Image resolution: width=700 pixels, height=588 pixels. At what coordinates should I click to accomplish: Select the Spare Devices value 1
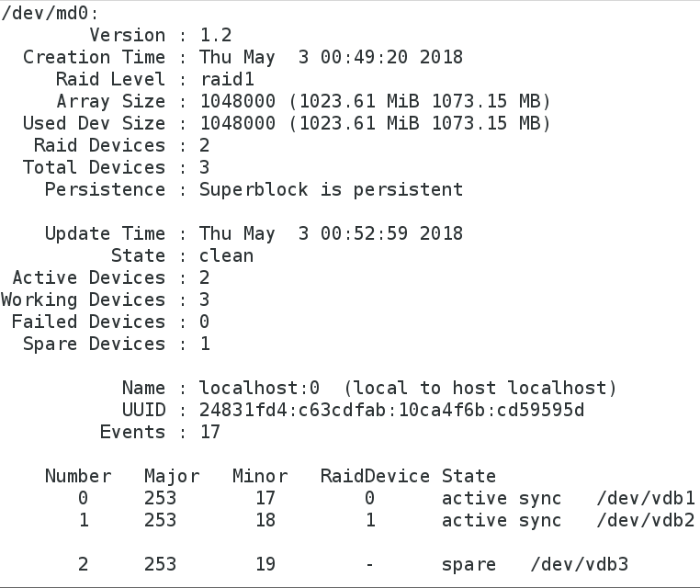pos(205,344)
